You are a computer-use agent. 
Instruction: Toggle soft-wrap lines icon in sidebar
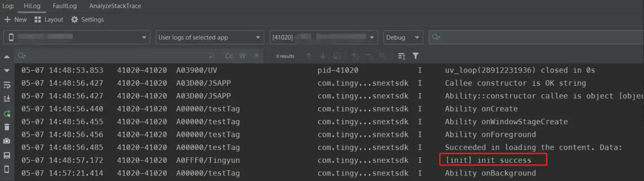click(7, 85)
